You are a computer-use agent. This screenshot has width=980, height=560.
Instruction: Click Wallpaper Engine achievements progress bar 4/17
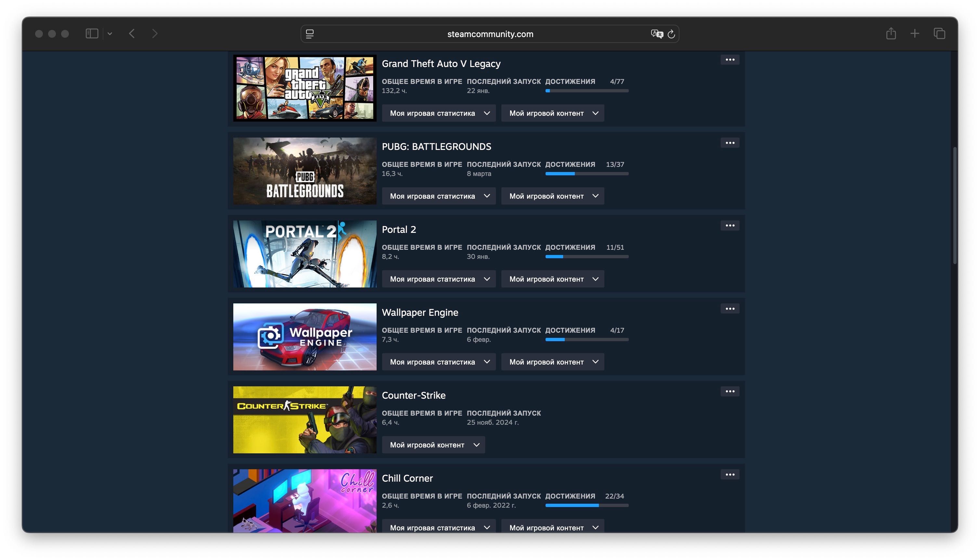tap(587, 340)
